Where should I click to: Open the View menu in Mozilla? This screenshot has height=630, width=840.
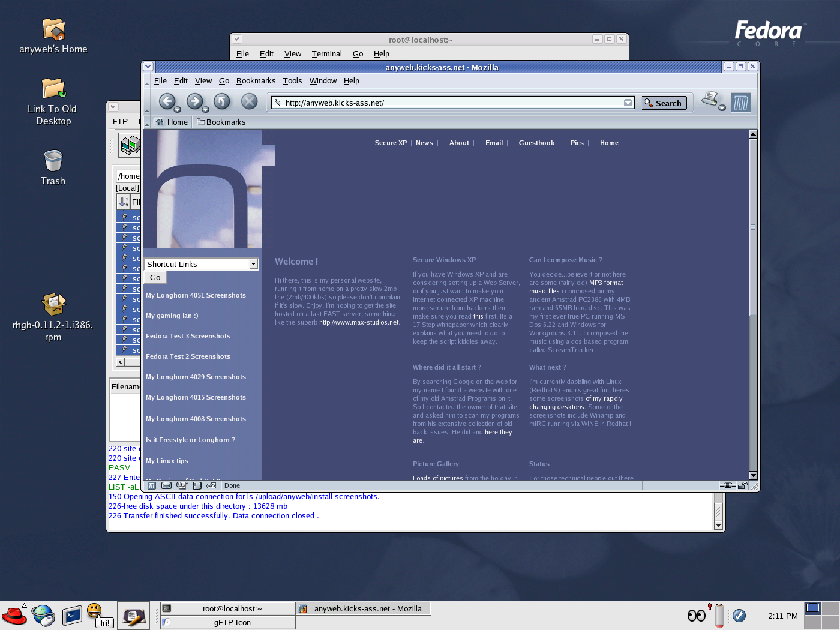(203, 80)
